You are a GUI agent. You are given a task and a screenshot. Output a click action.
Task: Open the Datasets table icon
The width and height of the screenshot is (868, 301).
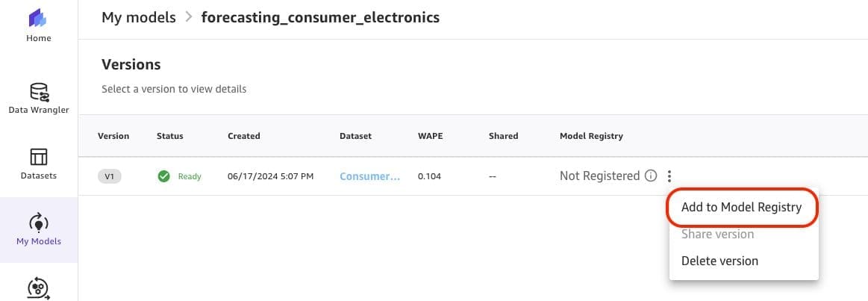click(38, 157)
